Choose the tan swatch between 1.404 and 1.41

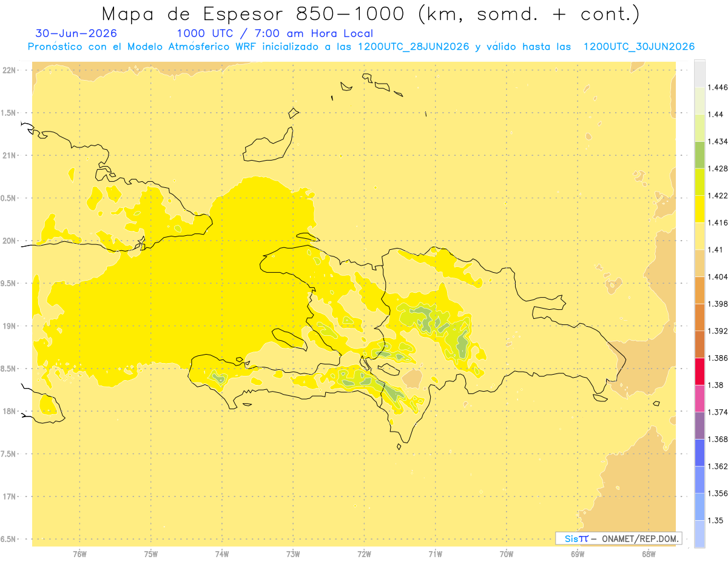699,263
